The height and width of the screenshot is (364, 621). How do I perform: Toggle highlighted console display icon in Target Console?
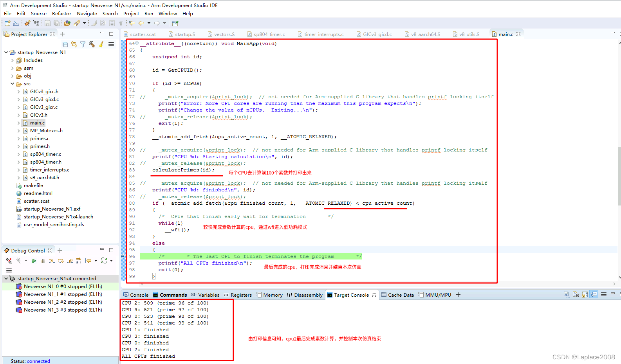(x=594, y=295)
